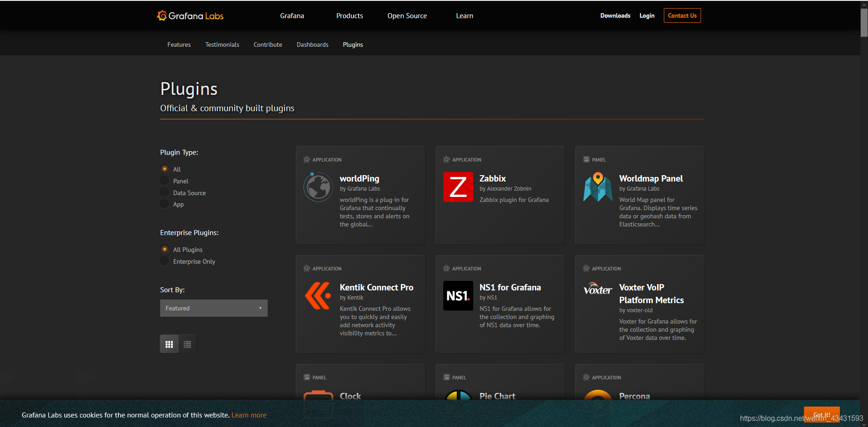Open the Percona plugin title
868x427 pixels.
[x=634, y=396]
